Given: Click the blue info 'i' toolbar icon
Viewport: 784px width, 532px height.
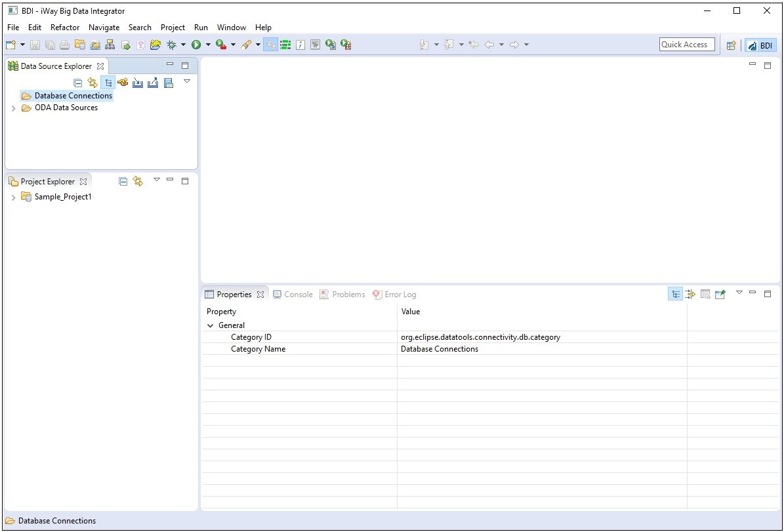Looking at the screenshot, I should [300, 45].
